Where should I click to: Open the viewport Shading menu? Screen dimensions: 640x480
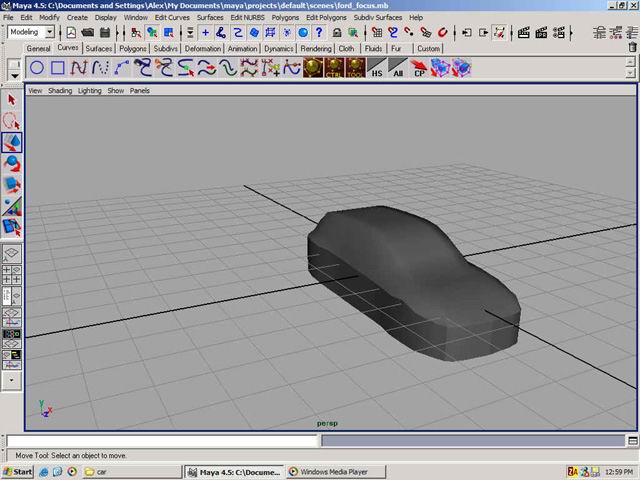coord(60,90)
